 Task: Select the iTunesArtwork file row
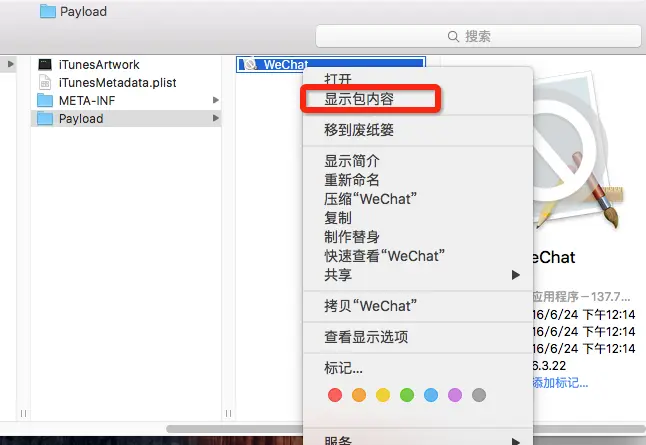126,65
